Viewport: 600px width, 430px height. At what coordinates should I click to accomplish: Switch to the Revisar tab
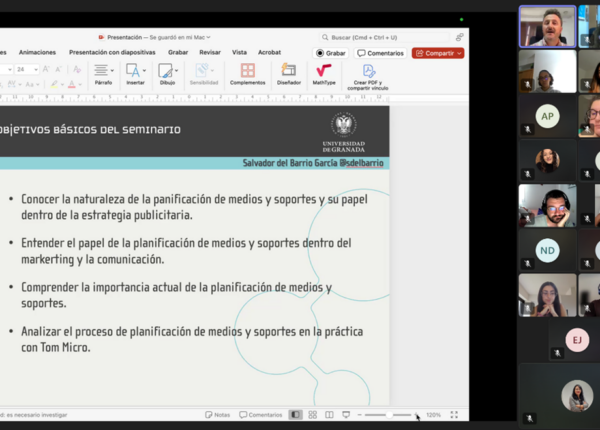[210, 52]
